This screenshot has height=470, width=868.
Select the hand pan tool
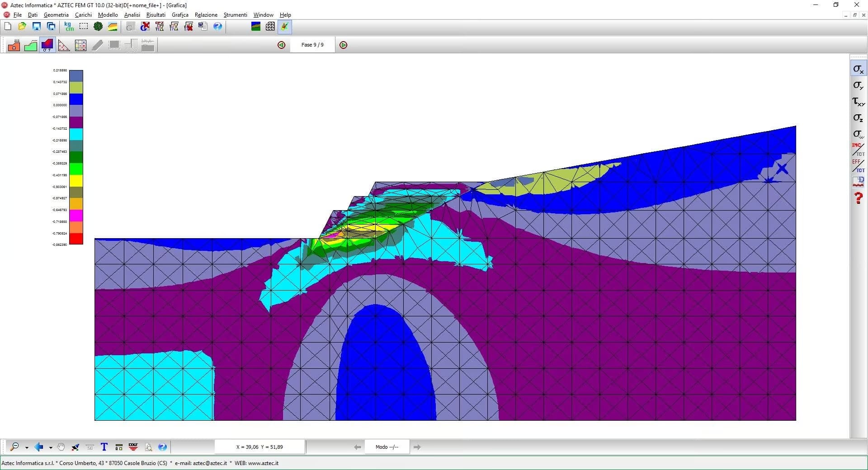coord(61,447)
